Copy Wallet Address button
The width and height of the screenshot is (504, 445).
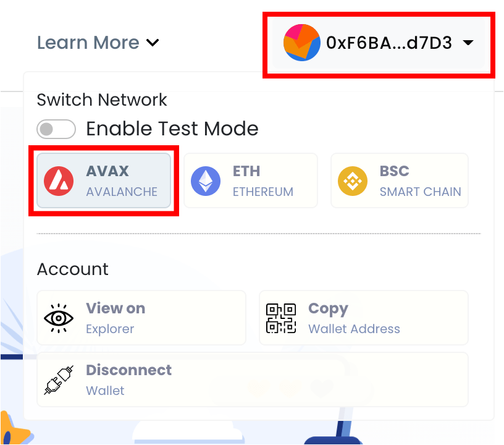pyautogui.click(x=363, y=318)
